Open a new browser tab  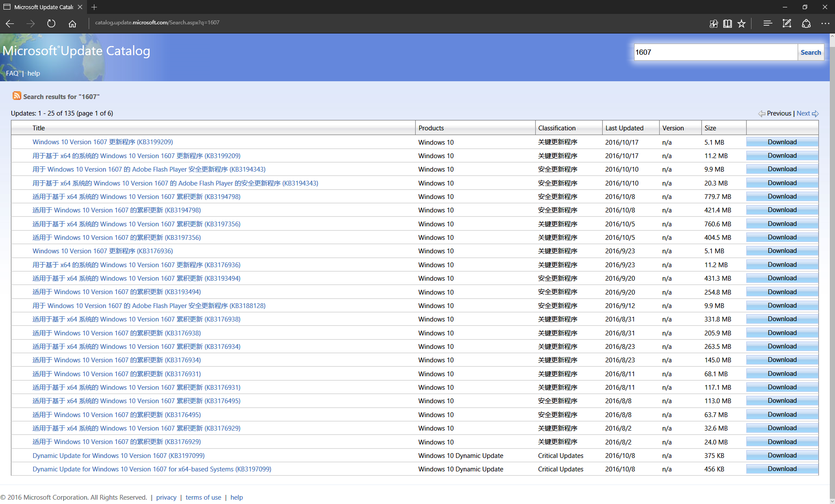(x=94, y=7)
